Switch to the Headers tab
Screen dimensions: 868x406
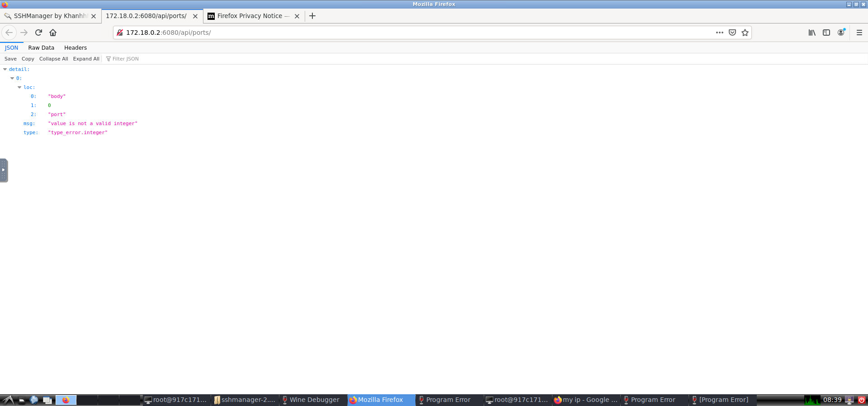75,47
